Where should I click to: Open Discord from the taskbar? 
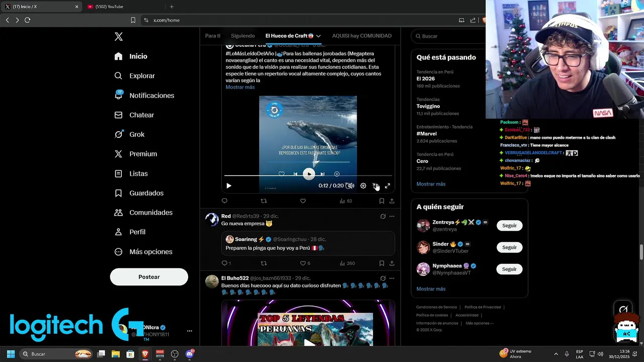(190, 354)
